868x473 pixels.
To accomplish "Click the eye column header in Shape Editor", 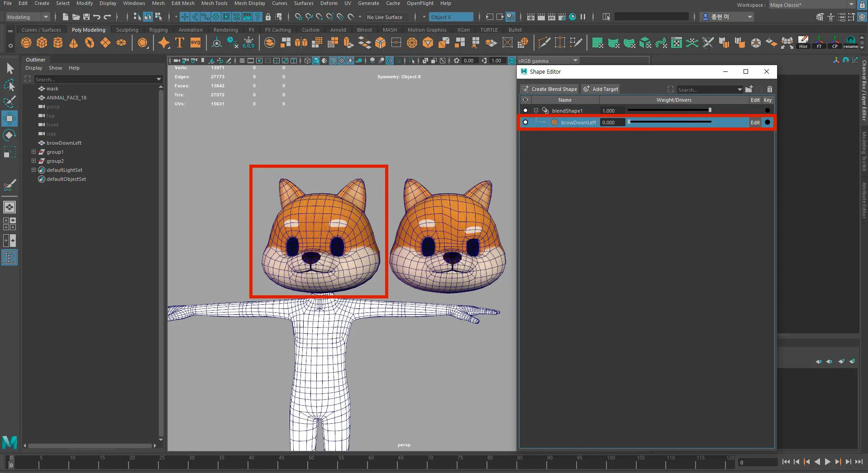I will point(525,100).
